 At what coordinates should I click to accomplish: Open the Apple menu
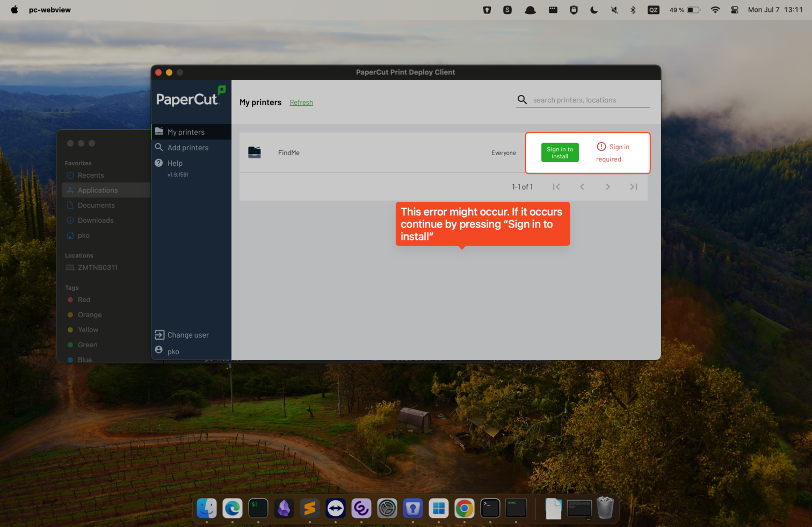15,10
